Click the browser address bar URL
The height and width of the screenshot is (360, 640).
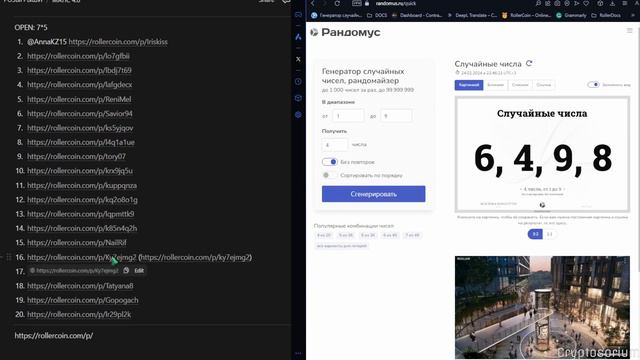(x=396, y=3)
